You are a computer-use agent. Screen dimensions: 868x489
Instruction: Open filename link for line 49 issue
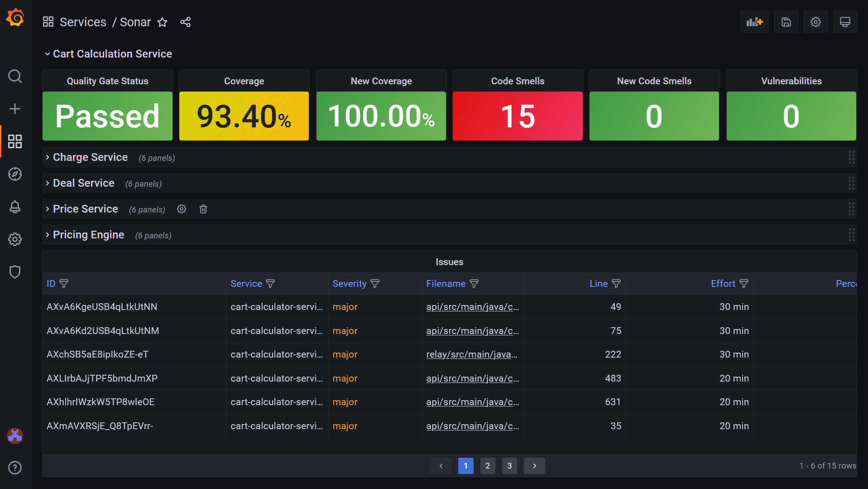473,307
